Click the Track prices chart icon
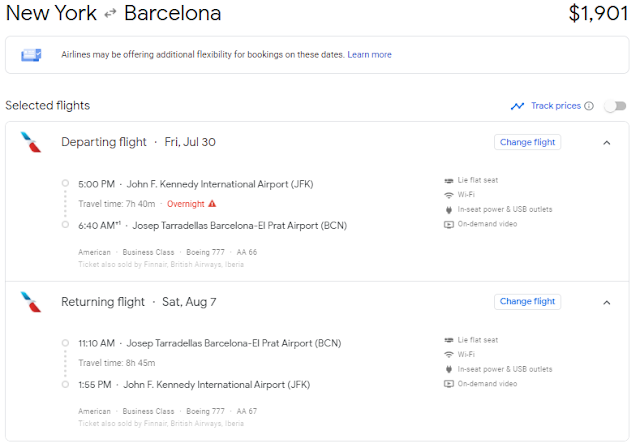This screenshot has height=448, width=640. pos(517,106)
